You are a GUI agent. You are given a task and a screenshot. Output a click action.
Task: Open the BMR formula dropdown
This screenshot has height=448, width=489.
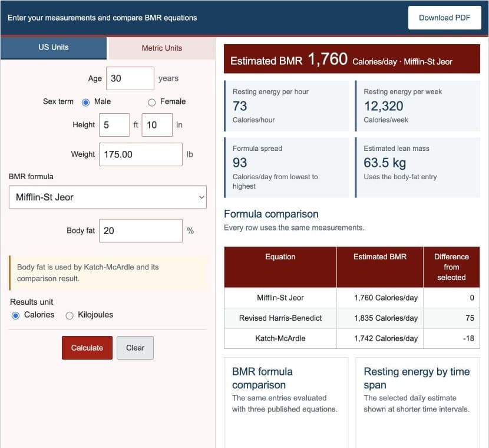(x=108, y=197)
